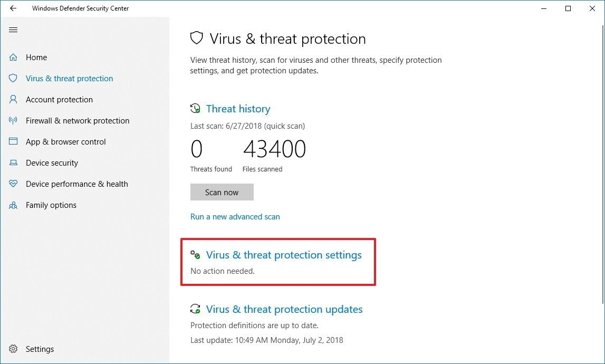Image resolution: width=605 pixels, height=364 pixels.
Task: Open Device security laptop icon
Action: [x=13, y=162]
